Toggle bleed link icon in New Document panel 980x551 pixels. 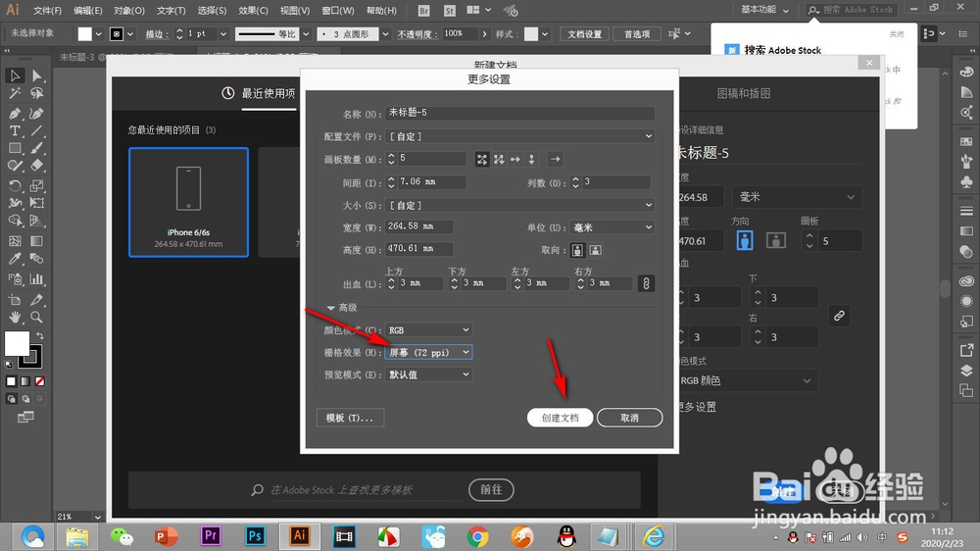(x=839, y=316)
